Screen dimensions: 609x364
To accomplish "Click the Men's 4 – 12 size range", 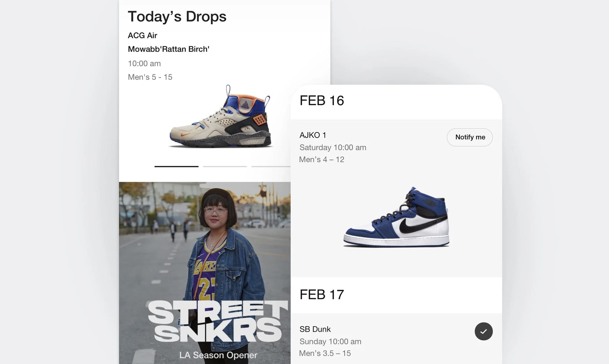I will tap(322, 159).
